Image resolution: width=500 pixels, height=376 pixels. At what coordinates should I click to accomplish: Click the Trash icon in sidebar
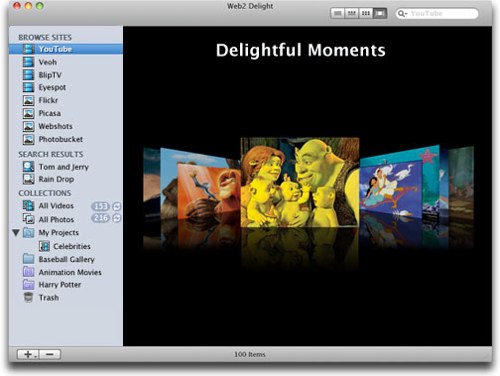(x=28, y=297)
